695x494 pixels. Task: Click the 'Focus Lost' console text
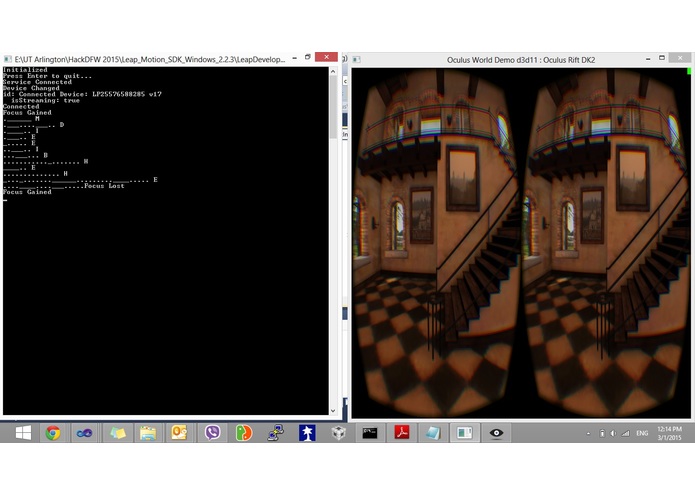105,186
